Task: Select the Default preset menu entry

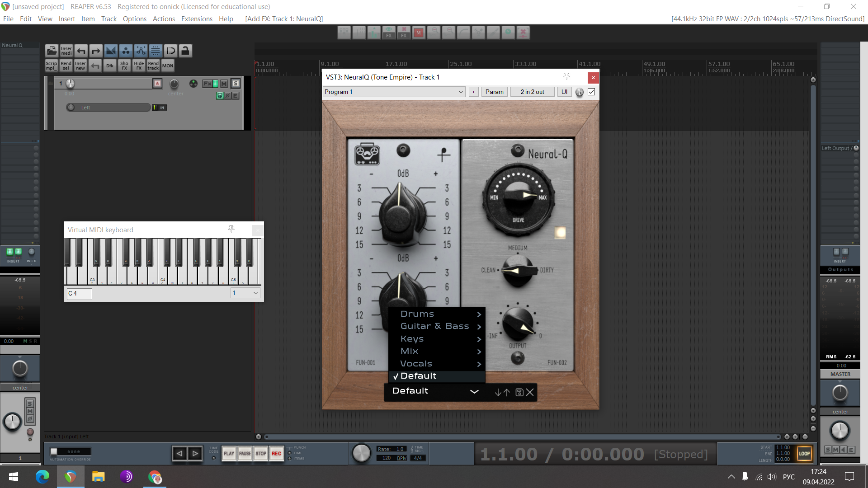Action: pos(437,376)
